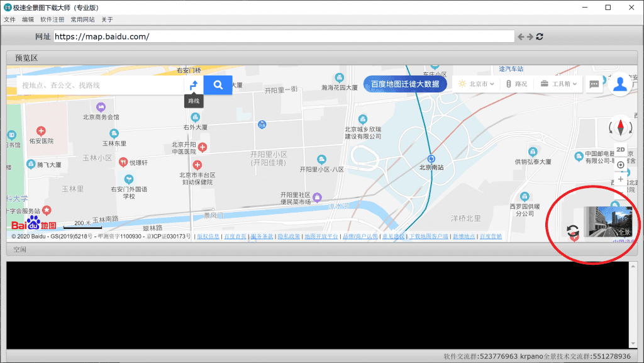Click the back navigation arrow near the address bar
Screen dimensions: 644x363
pos(521,36)
